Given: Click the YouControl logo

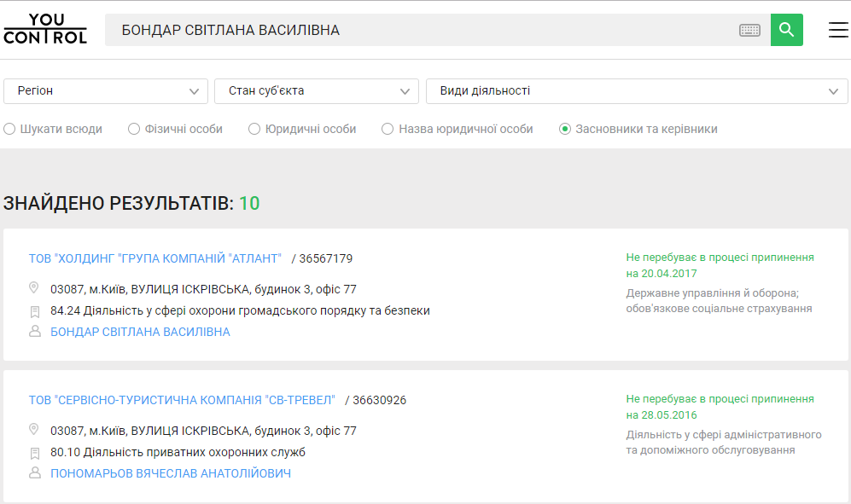Looking at the screenshot, I should tap(45, 29).
